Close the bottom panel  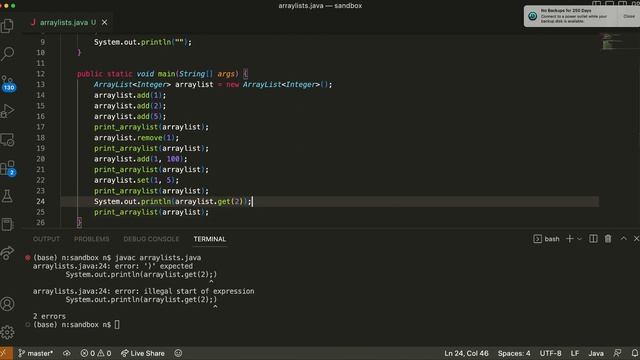tap(636, 239)
